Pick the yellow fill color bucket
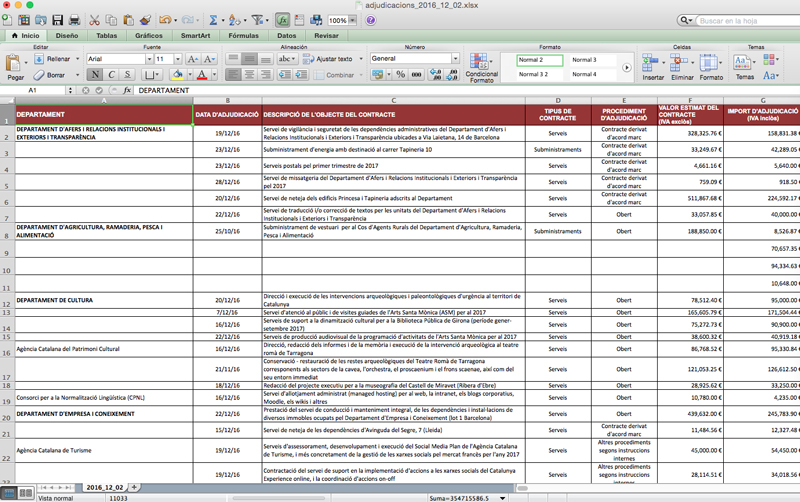Image resolution: width=800 pixels, height=502 pixels. (178, 75)
